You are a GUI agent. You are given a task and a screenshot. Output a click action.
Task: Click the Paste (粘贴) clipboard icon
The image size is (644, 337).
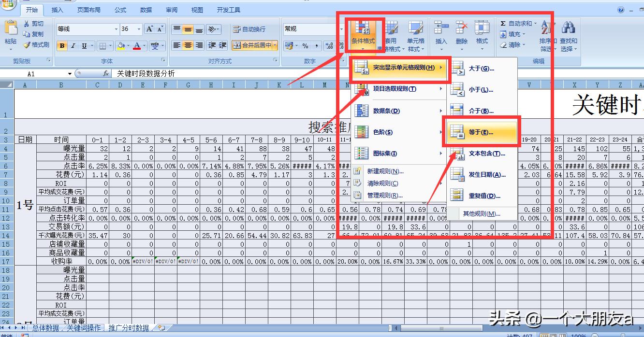click(11, 30)
